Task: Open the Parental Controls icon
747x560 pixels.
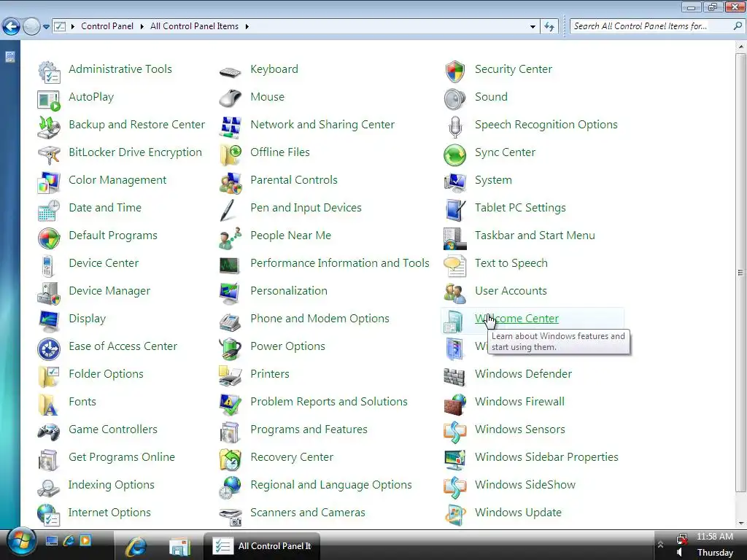Action: (x=231, y=182)
